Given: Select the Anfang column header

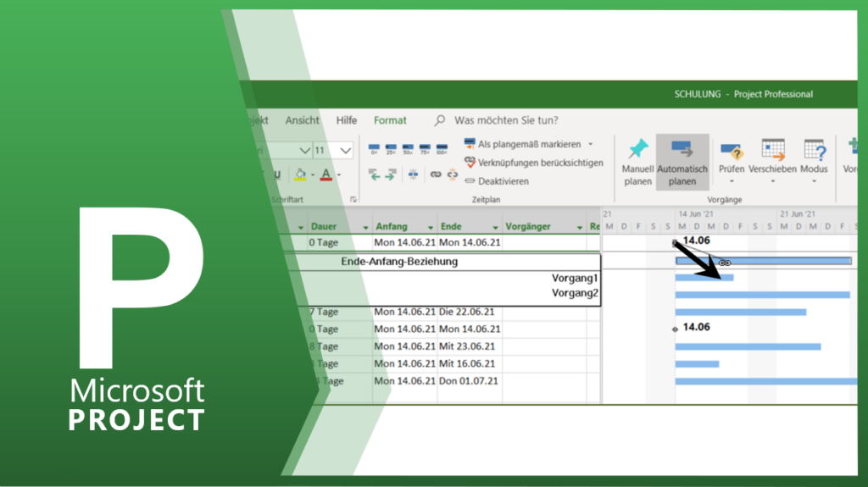Looking at the screenshot, I should coord(404,226).
